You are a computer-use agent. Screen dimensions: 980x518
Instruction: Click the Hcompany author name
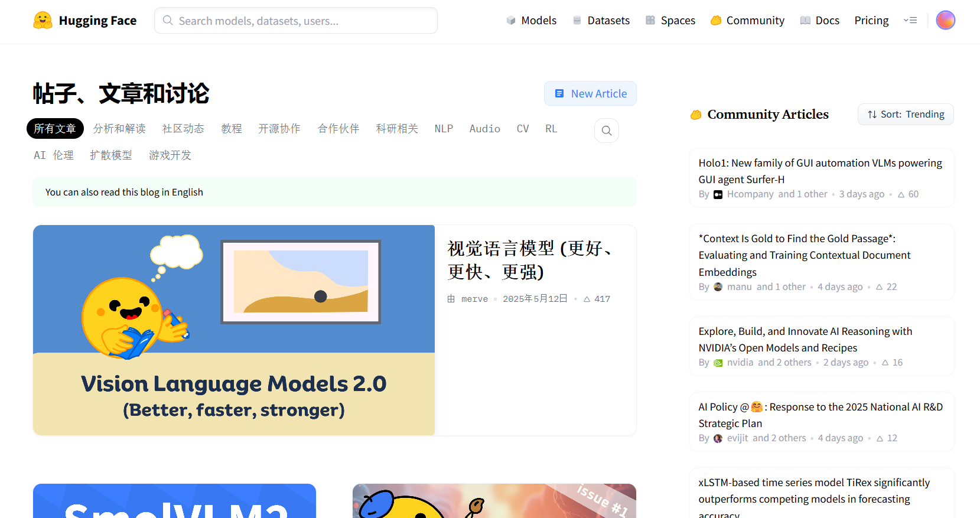coord(750,194)
